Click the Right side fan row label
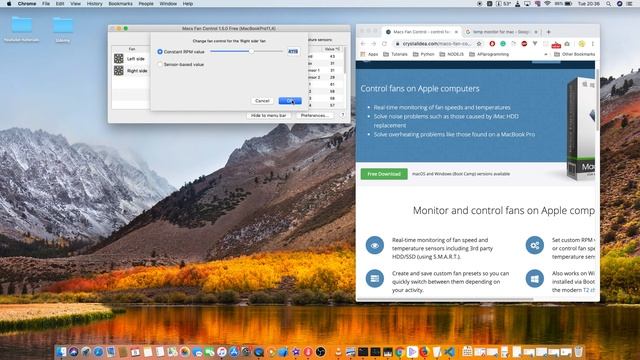Screen dimensions: 640x360 pyautogui.click(x=137, y=71)
